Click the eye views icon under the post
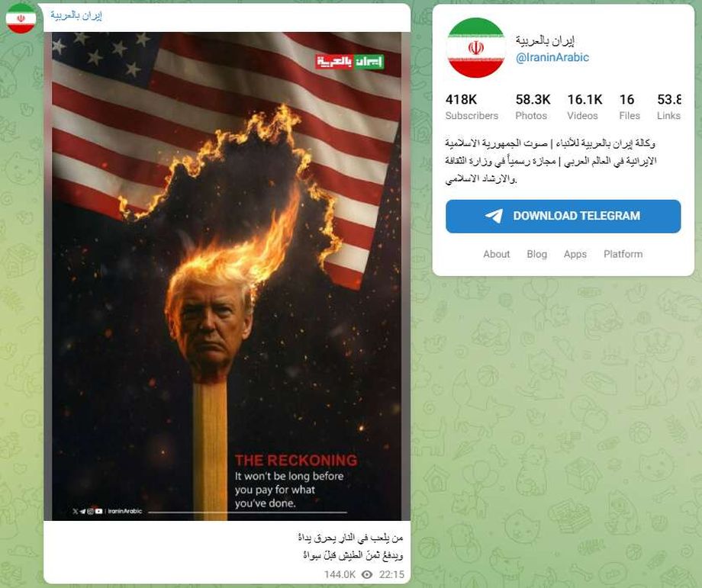 click(367, 574)
